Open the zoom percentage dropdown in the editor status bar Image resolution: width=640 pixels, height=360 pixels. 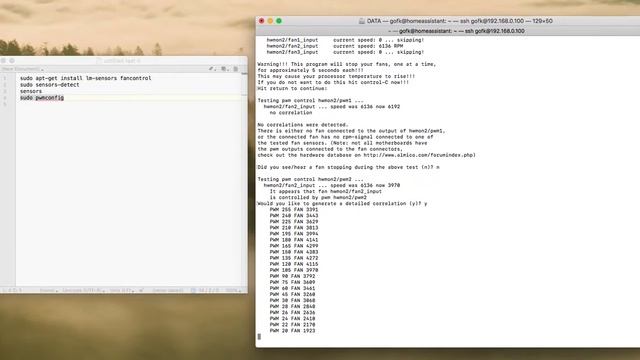click(x=233, y=290)
